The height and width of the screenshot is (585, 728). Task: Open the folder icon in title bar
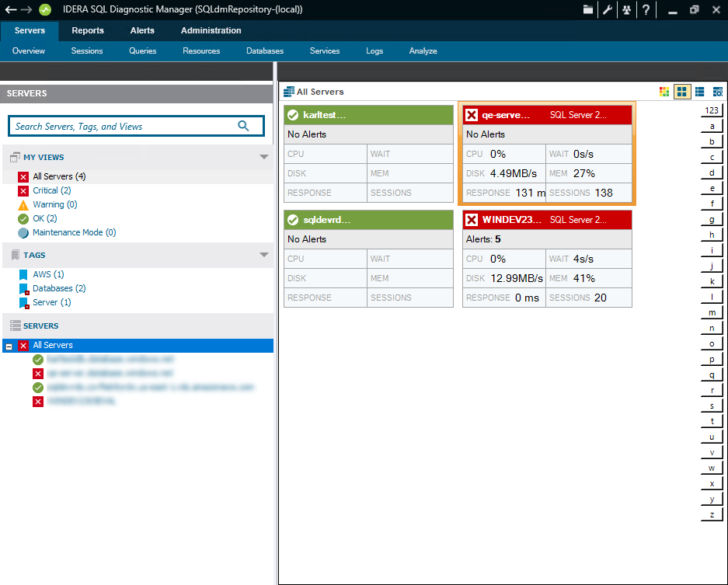point(588,10)
